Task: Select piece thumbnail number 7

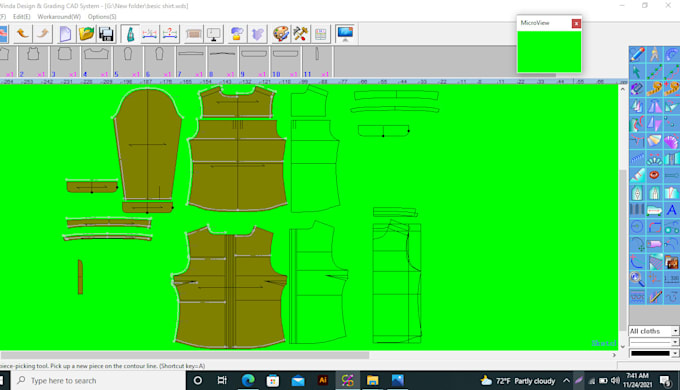Action: pyautogui.click(x=190, y=62)
